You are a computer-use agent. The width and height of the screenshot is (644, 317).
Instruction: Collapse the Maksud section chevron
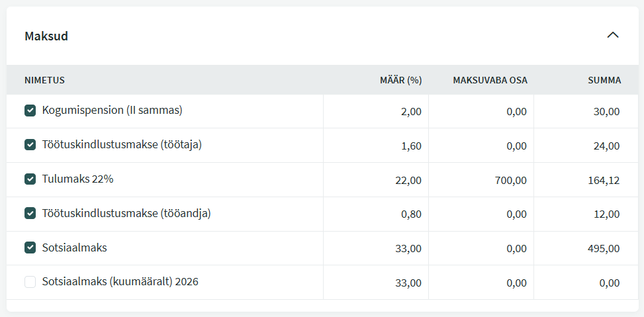613,35
